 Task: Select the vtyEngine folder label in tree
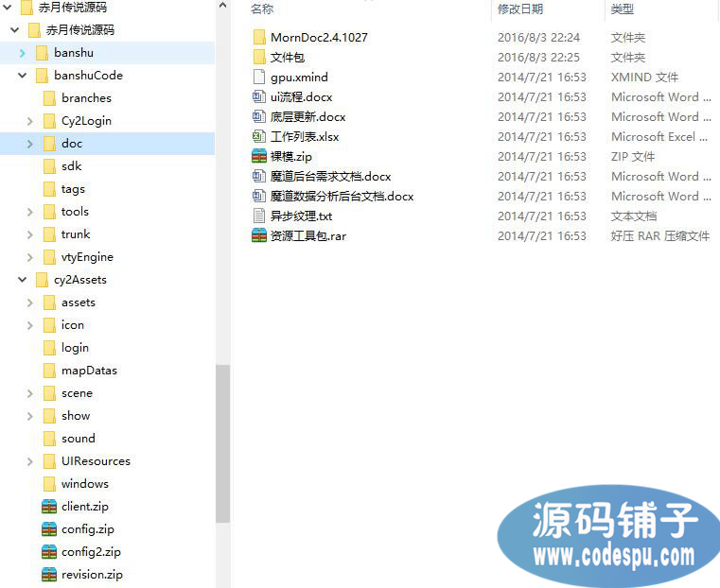click(x=87, y=257)
